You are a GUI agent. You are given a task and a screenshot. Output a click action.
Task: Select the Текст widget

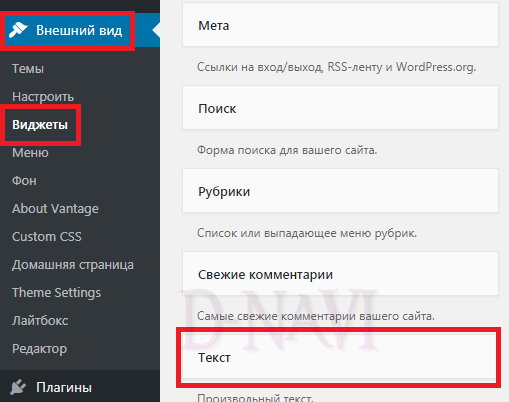pos(340,357)
